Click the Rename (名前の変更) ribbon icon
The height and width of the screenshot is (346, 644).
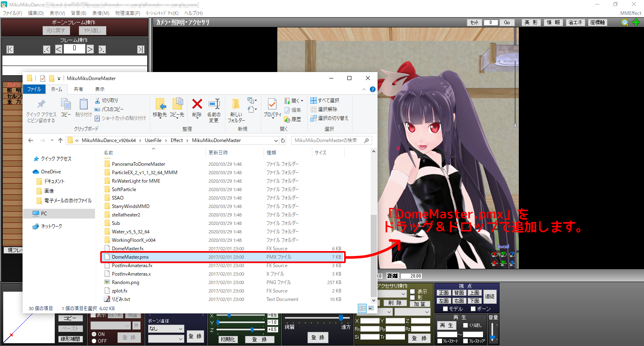coord(214,104)
